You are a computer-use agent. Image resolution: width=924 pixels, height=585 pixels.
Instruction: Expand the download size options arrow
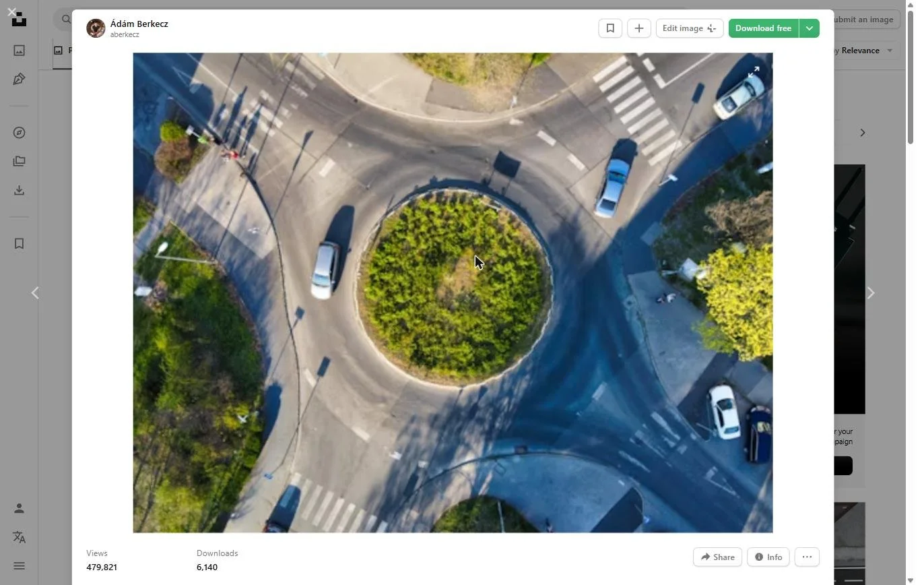click(x=810, y=28)
